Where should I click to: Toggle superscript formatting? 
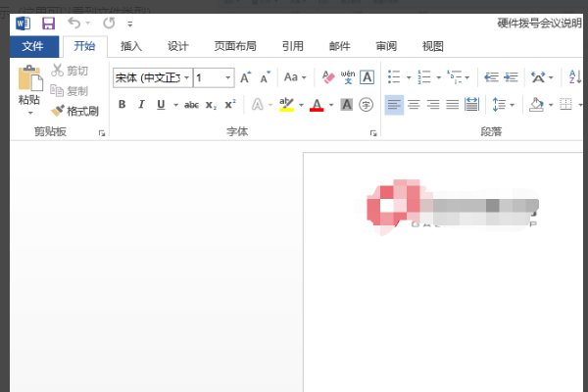[x=230, y=104]
